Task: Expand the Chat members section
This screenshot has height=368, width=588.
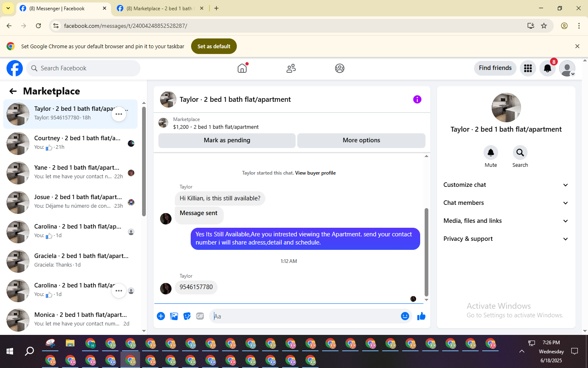Action: point(506,203)
